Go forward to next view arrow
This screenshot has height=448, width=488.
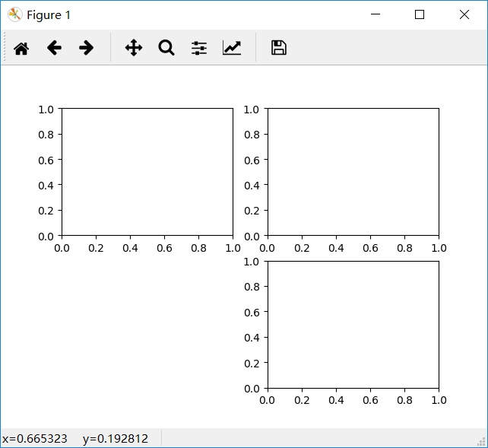pos(86,48)
